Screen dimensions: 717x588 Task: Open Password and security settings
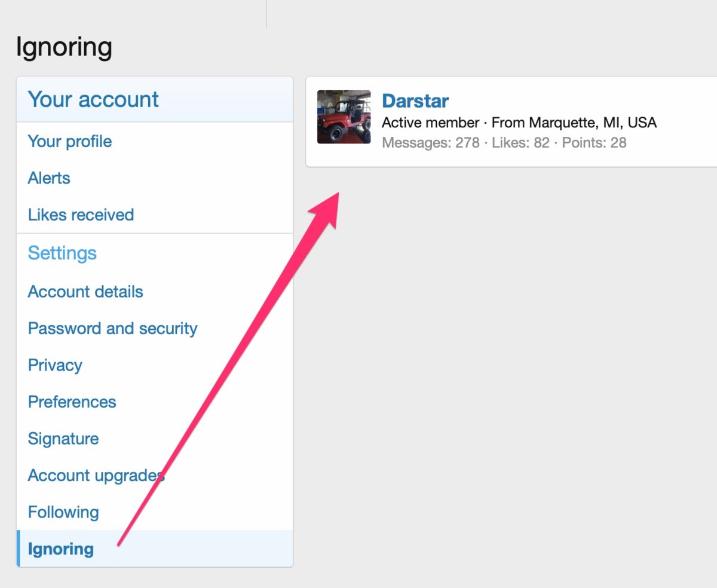[x=112, y=329]
